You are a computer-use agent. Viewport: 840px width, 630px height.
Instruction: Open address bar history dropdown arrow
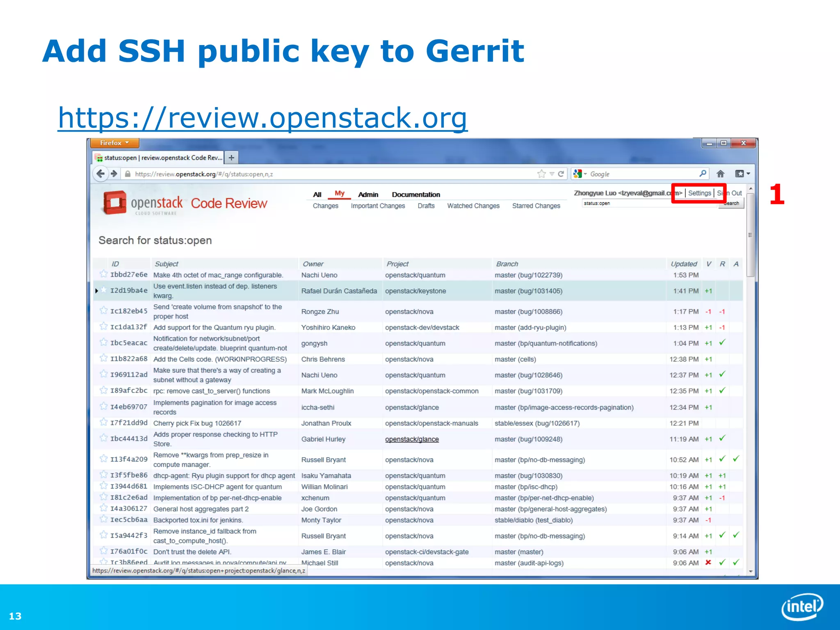pyautogui.click(x=552, y=174)
